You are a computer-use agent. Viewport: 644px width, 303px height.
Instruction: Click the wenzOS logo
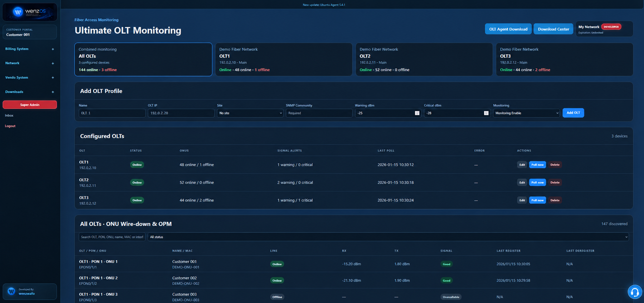(x=30, y=12)
